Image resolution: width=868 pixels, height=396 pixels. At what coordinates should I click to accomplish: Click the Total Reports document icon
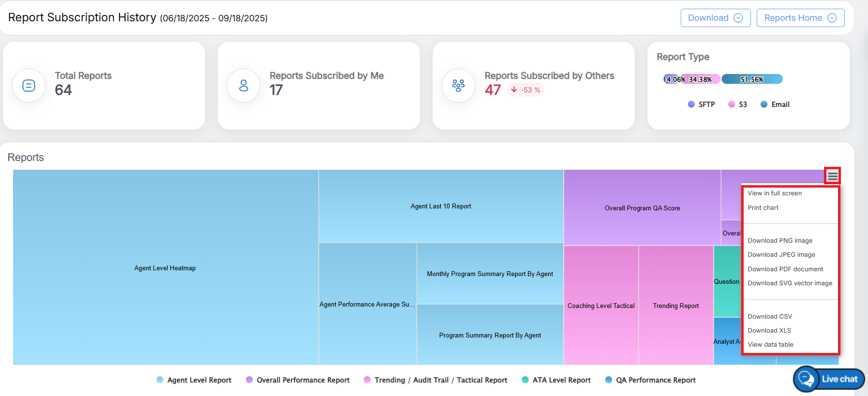pos(29,86)
